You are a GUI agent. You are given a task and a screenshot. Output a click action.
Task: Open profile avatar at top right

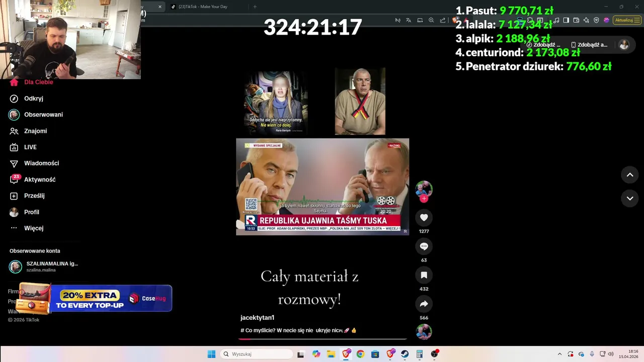point(624,45)
